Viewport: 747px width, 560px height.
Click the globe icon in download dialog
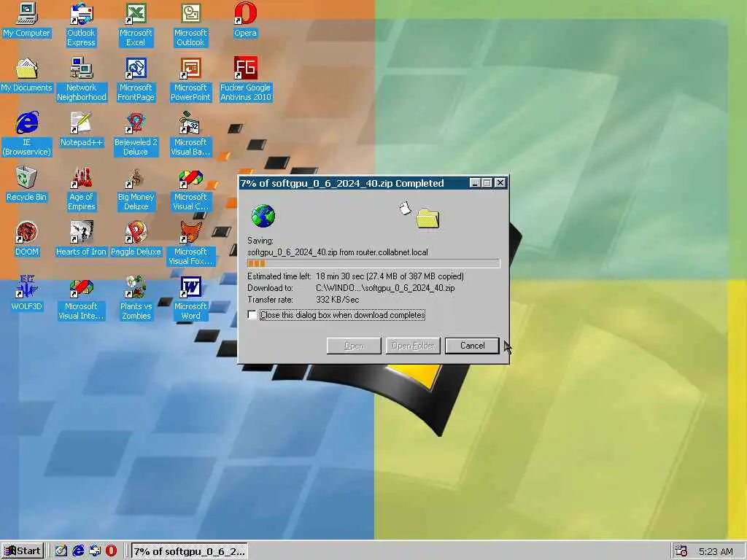pos(263,216)
